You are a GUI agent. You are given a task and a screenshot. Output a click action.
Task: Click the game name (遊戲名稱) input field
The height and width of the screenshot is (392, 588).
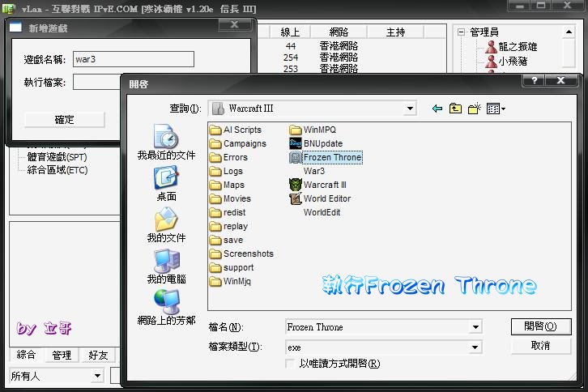134,59
